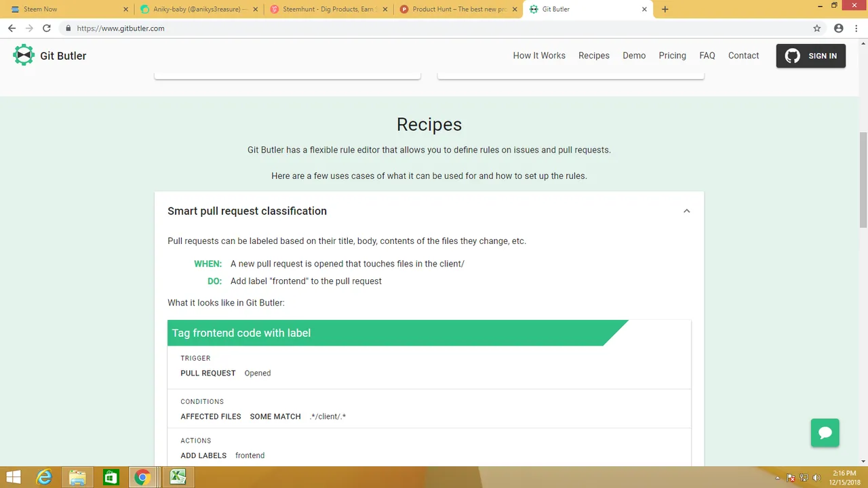This screenshot has width=868, height=488.
Task: Click the Tag frontend code with label banner
Action: [398, 333]
